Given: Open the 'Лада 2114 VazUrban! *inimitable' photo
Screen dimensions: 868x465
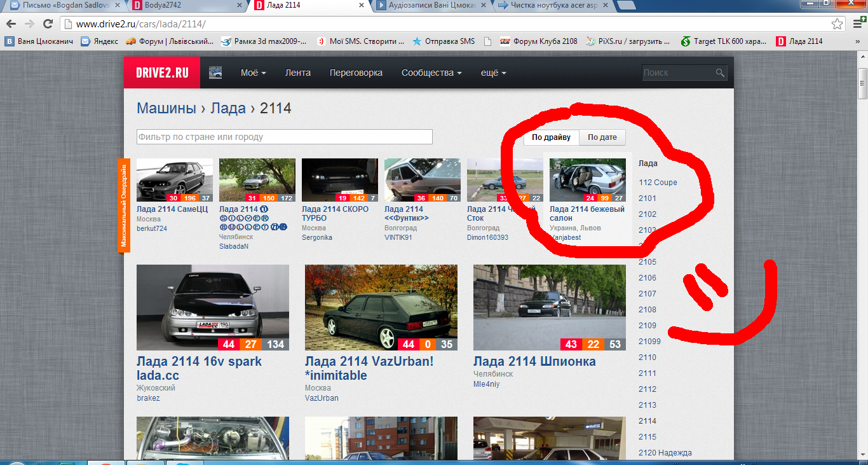Looking at the screenshot, I should (381, 308).
